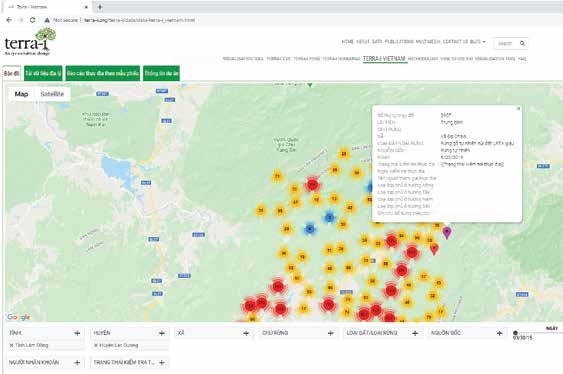Expand the NGƯỜI NHẬN KHOÁN filter

point(77,363)
